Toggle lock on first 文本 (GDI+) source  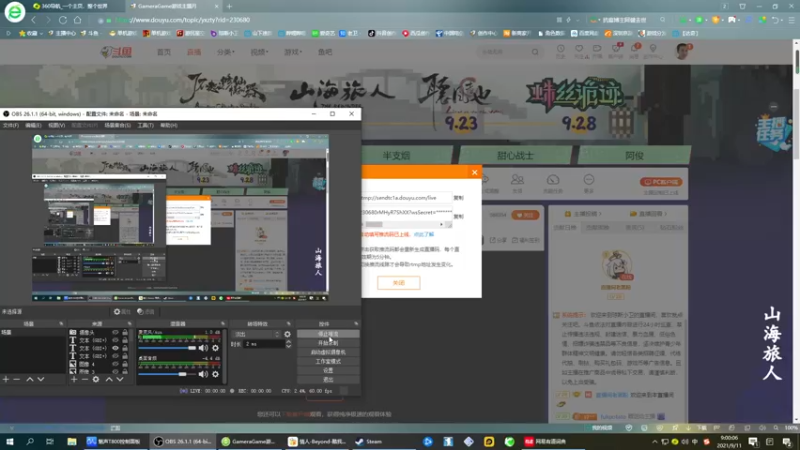pos(125,340)
